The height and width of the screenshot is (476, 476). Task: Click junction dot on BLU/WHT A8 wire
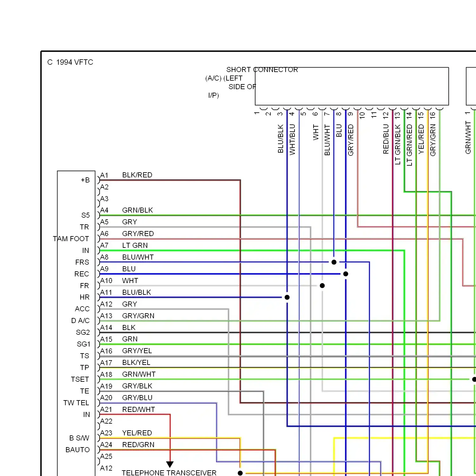[x=334, y=262]
